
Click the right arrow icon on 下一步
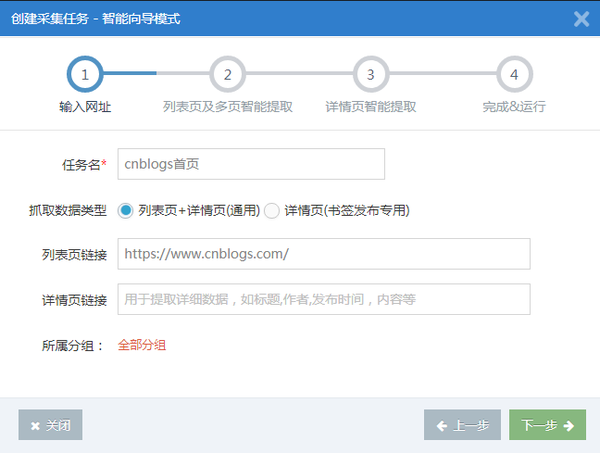569,425
